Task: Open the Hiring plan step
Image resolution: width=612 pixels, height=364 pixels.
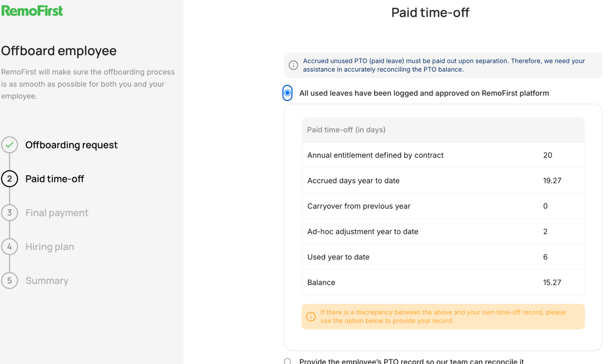Action: click(x=50, y=247)
